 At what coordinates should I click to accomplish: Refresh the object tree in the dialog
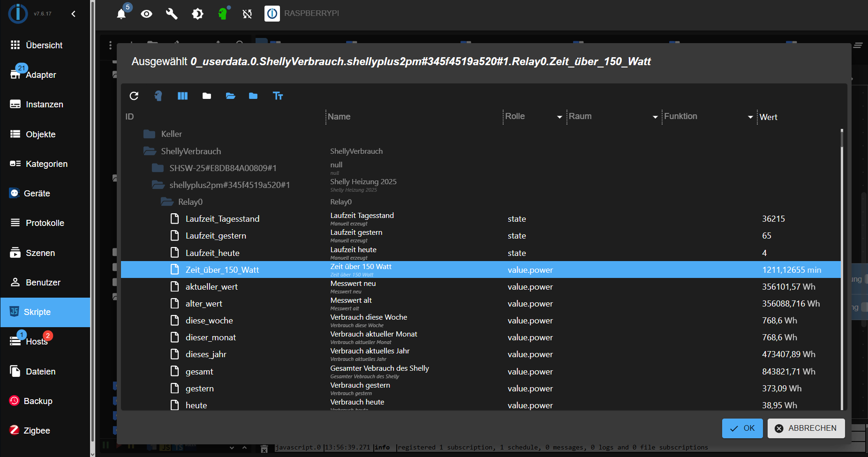(134, 96)
